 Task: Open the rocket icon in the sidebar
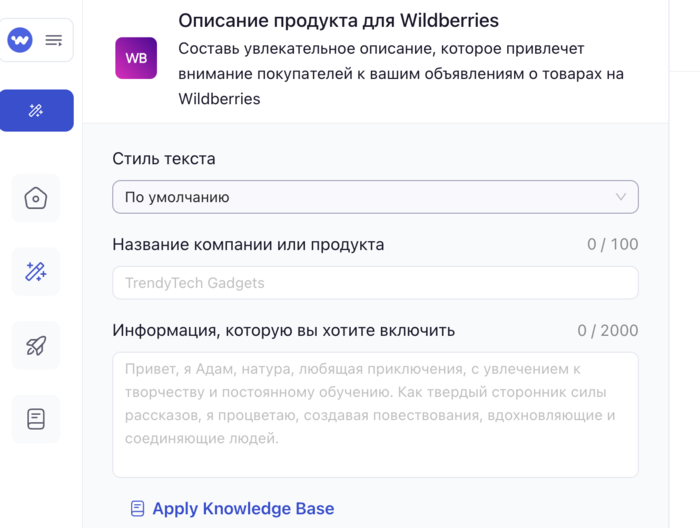(36, 346)
